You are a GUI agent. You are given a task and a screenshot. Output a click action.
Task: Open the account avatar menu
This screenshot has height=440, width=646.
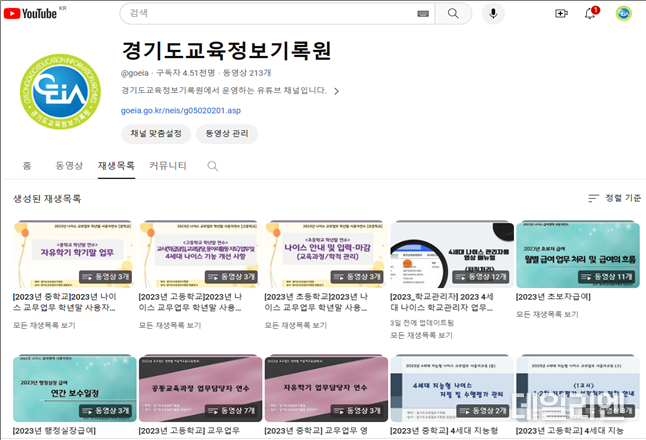(623, 14)
